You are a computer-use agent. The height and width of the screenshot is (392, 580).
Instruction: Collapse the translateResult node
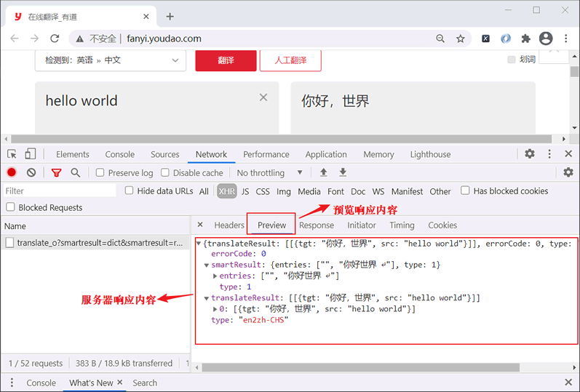[x=207, y=298]
